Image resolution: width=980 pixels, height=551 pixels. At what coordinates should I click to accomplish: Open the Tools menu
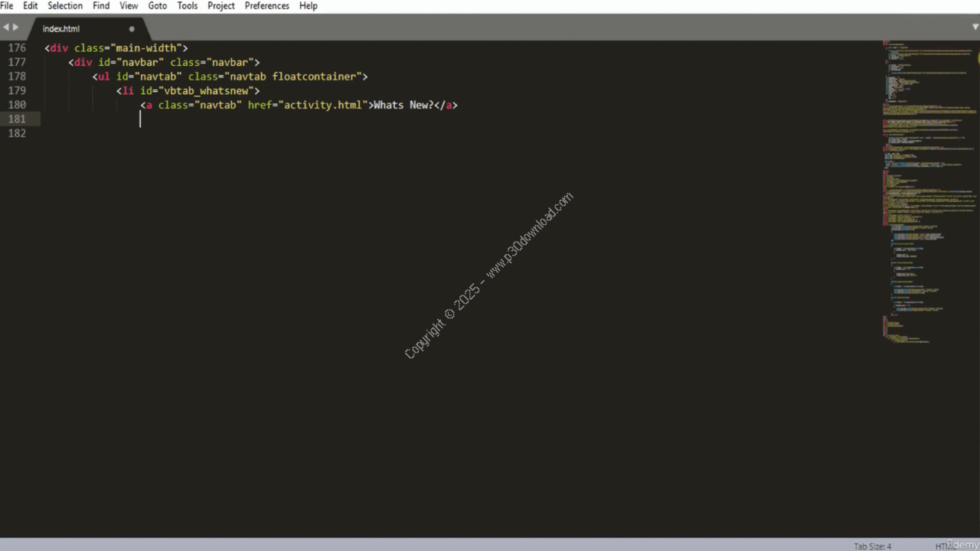click(188, 5)
